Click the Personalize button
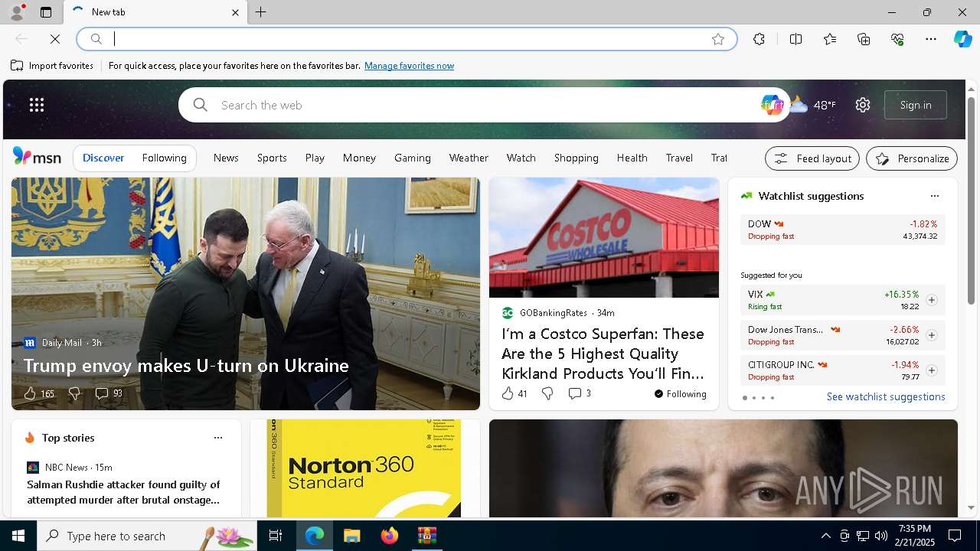 (x=912, y=158)
